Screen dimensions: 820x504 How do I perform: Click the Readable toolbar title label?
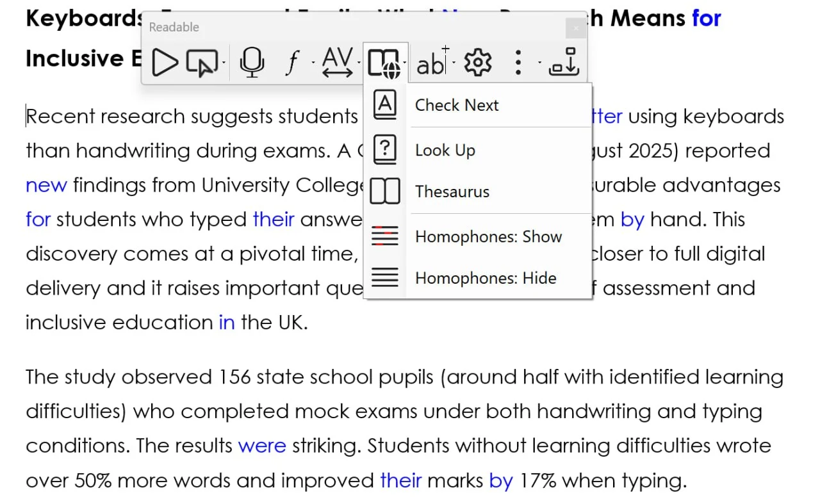(174, 27)
